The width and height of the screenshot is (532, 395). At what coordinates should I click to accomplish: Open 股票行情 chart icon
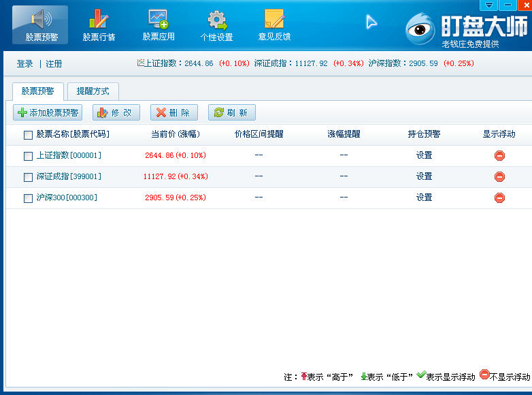[x=99, y=25]
